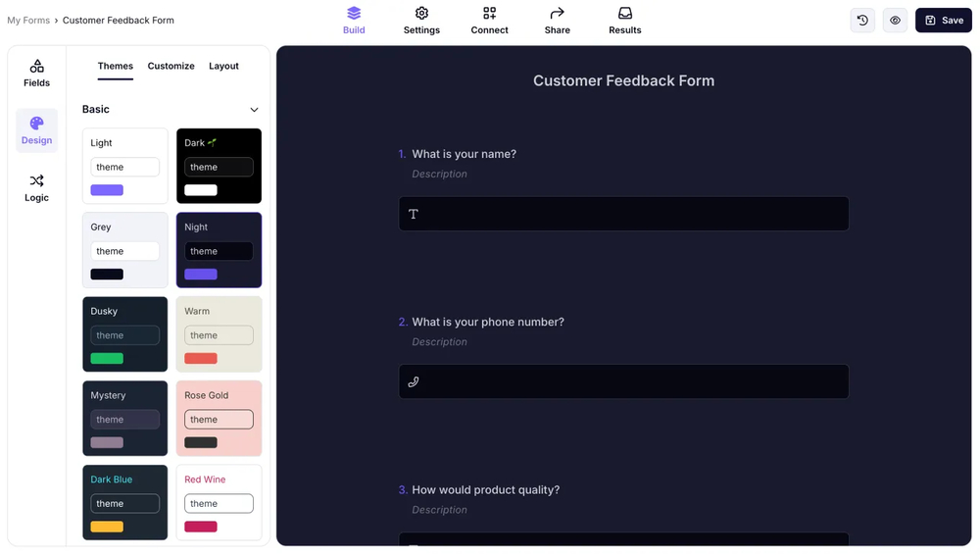Select the Rose Gold theme card
980x555 pixels.
coord(219,419)
